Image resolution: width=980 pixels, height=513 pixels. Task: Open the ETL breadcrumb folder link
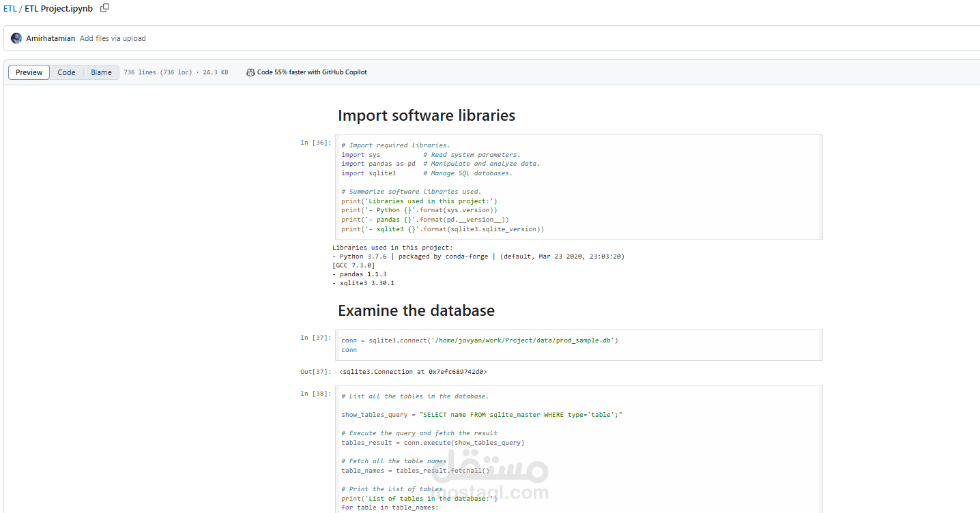click(x=10, y=8)
